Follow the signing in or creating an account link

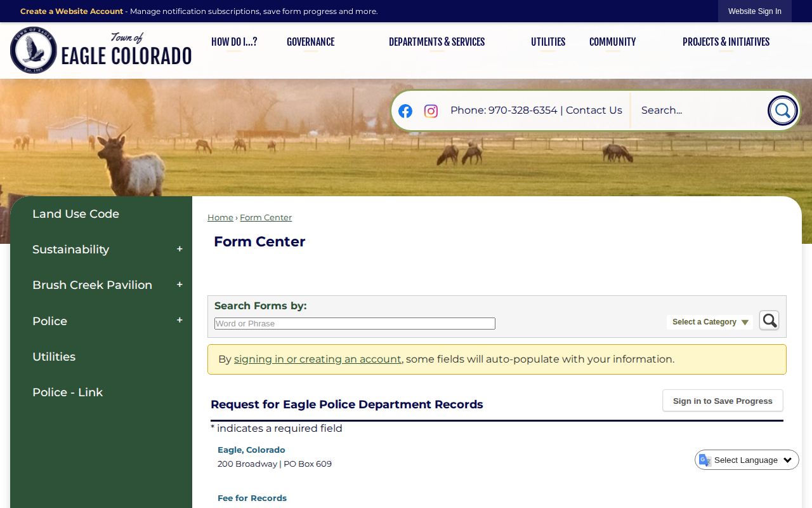point(318,359)
